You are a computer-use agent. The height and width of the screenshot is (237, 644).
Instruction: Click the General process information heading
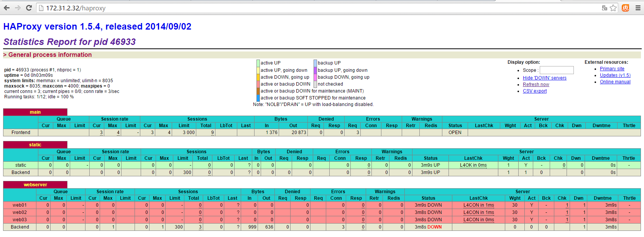(x=50, y=55)
